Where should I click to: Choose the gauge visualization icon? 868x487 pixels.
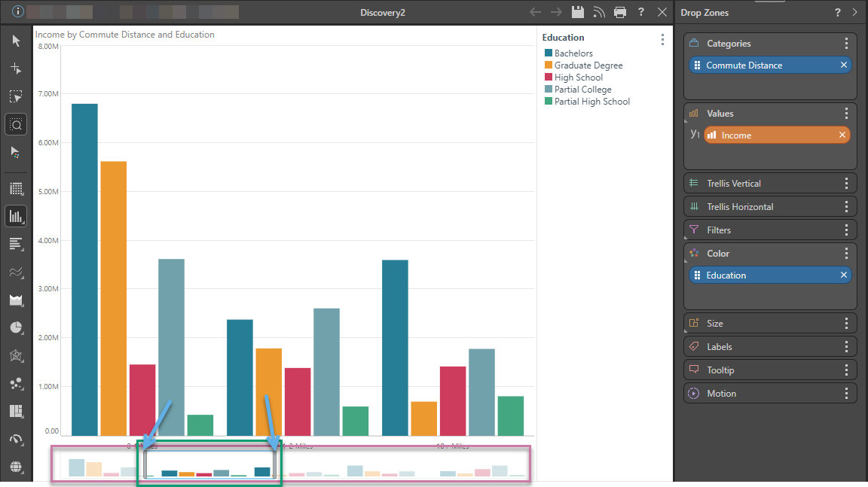point(16,439)
